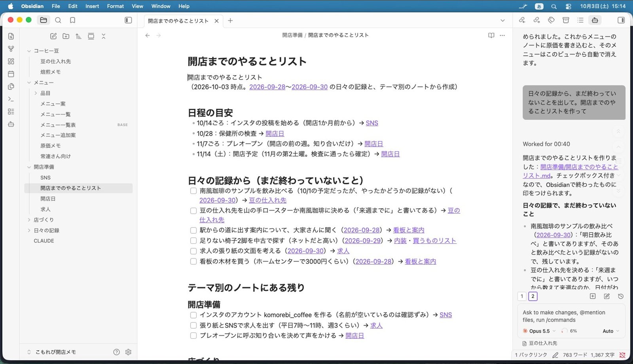Open vault settings gear icon
The image size is (633, 364).
pos(128,352)
